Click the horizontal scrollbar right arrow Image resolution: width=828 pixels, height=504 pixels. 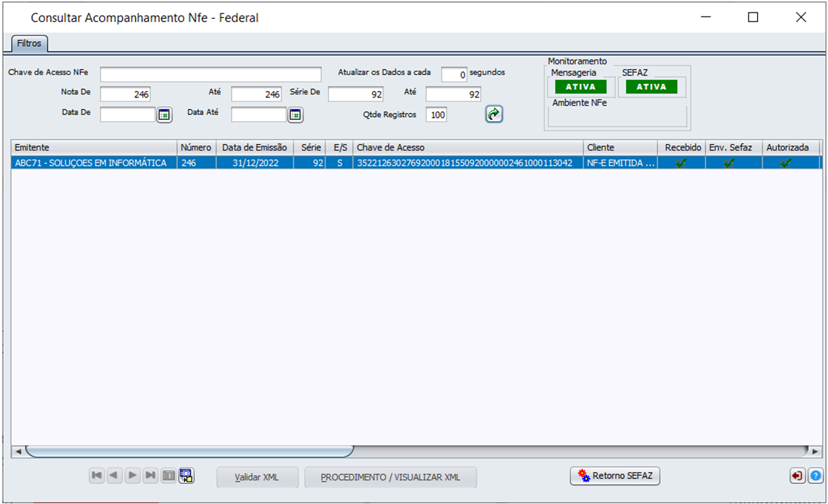pyautogui.click(x=814, y=451)
